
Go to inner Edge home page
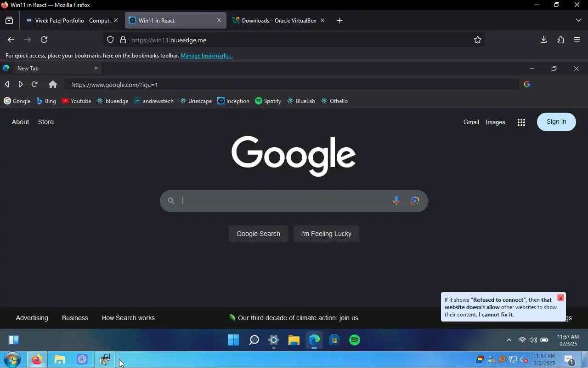tap(53, 84)
